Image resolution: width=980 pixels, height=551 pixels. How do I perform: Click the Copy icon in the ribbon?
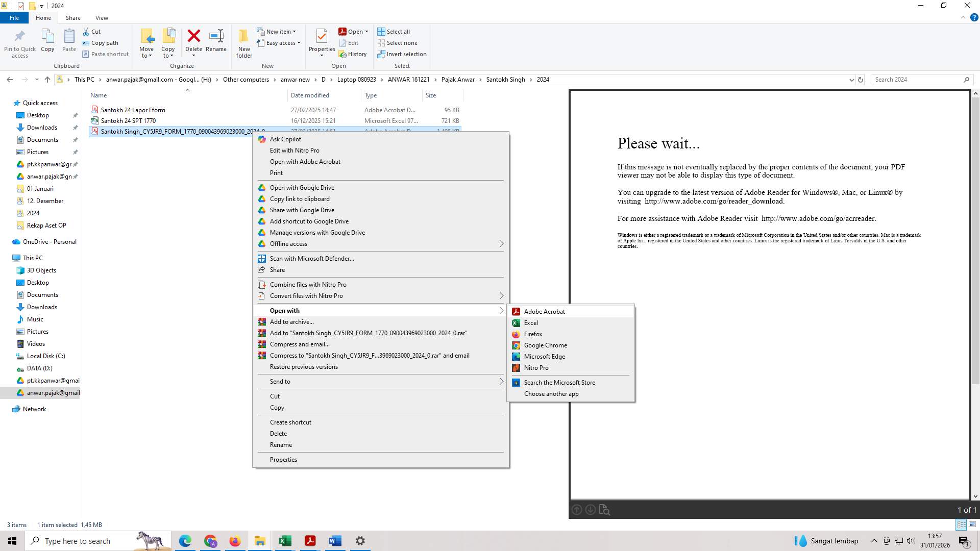coord(47,41)
